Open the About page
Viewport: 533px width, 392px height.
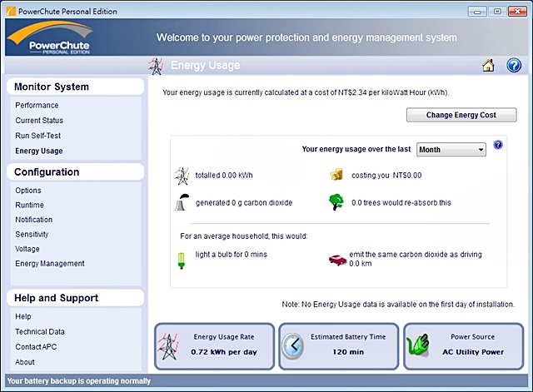(24, 362)
